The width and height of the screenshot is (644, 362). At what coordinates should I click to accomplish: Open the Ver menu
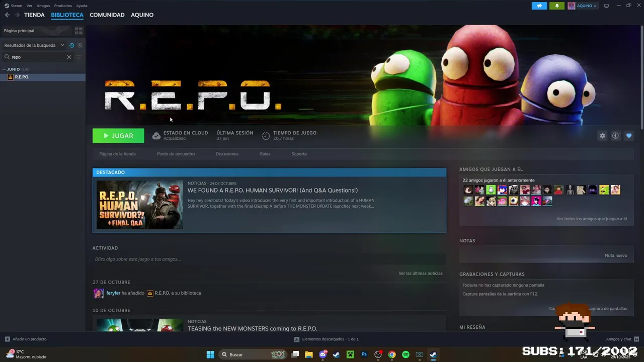[x=29, y=6]
